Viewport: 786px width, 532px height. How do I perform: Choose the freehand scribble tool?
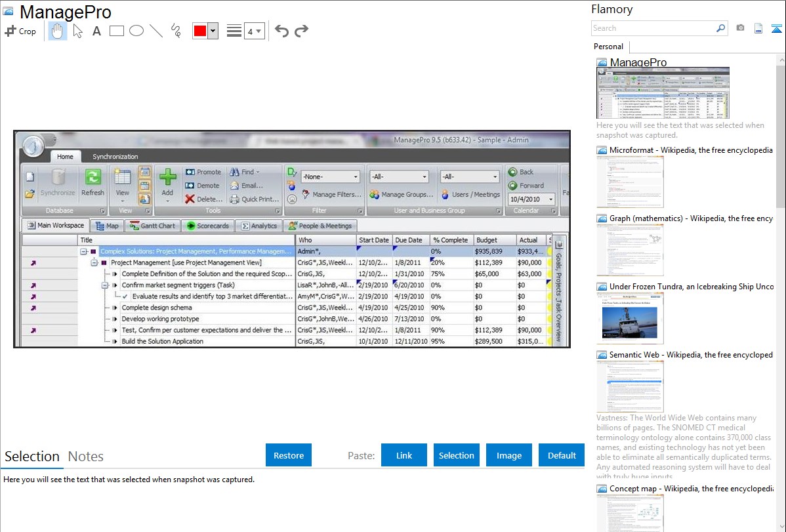(x=175, y=31)
